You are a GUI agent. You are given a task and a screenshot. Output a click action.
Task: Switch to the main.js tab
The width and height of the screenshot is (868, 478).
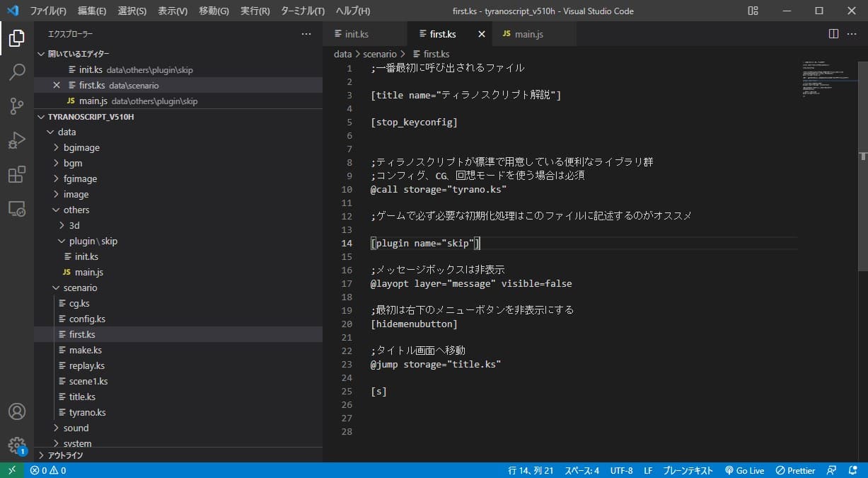click(528, 34)
